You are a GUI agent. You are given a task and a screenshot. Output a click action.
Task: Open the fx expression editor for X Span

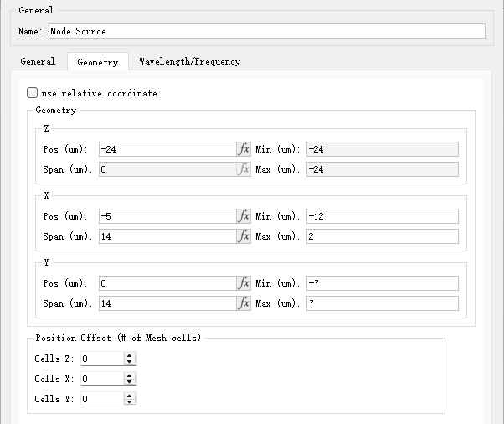[244, 236]
